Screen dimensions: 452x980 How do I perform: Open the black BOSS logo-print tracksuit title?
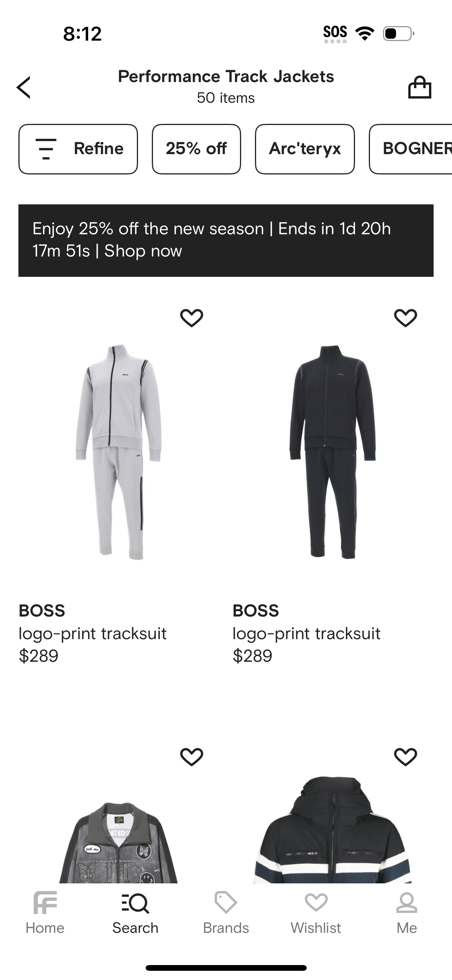click(306, 633)
